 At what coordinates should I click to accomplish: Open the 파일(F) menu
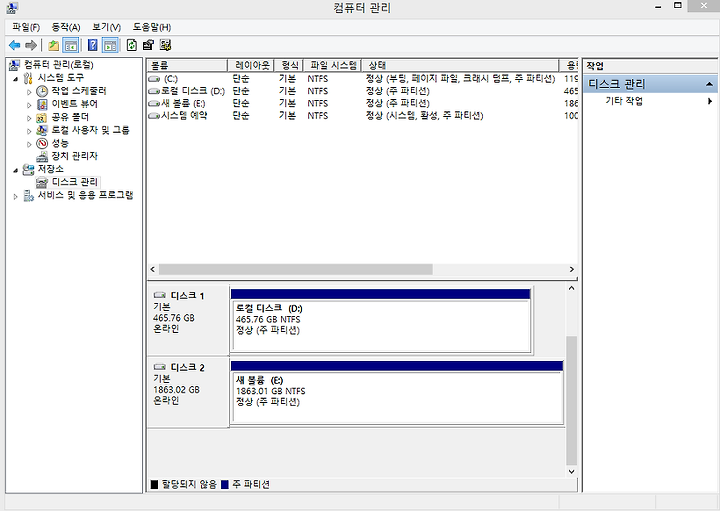click(x=26, y=28)
